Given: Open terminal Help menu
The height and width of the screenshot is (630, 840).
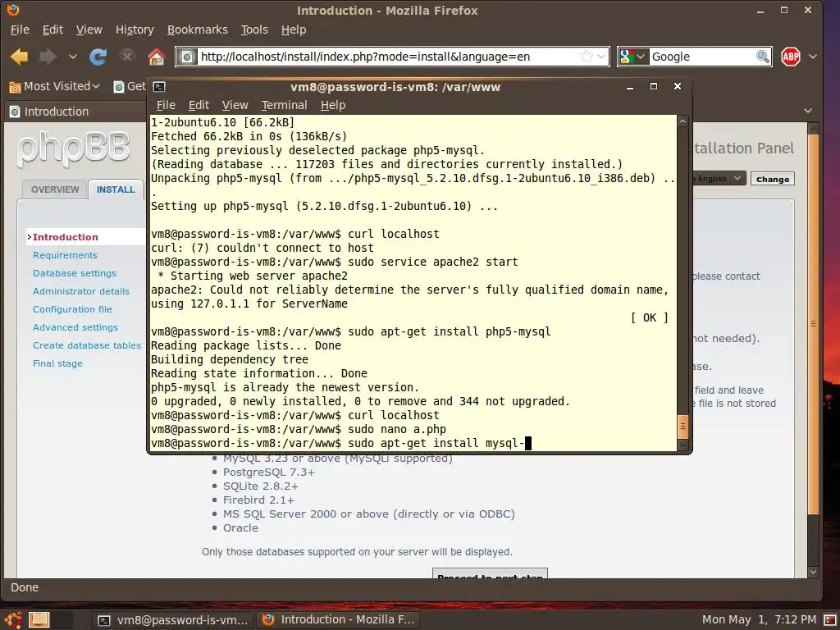Looking at the screenshot, I should point(333,106).
